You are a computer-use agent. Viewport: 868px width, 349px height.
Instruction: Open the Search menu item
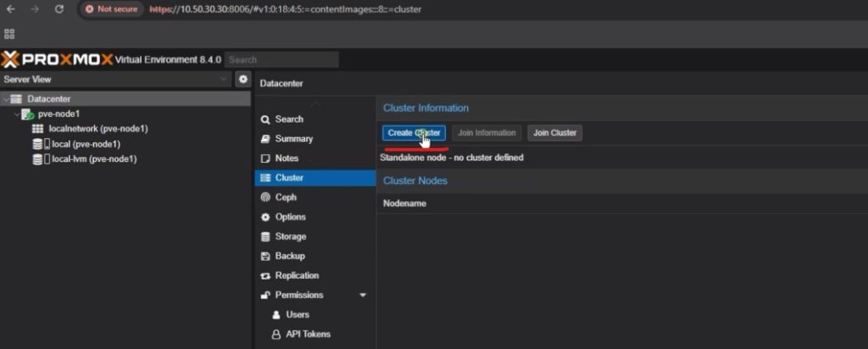click(315, 119)
